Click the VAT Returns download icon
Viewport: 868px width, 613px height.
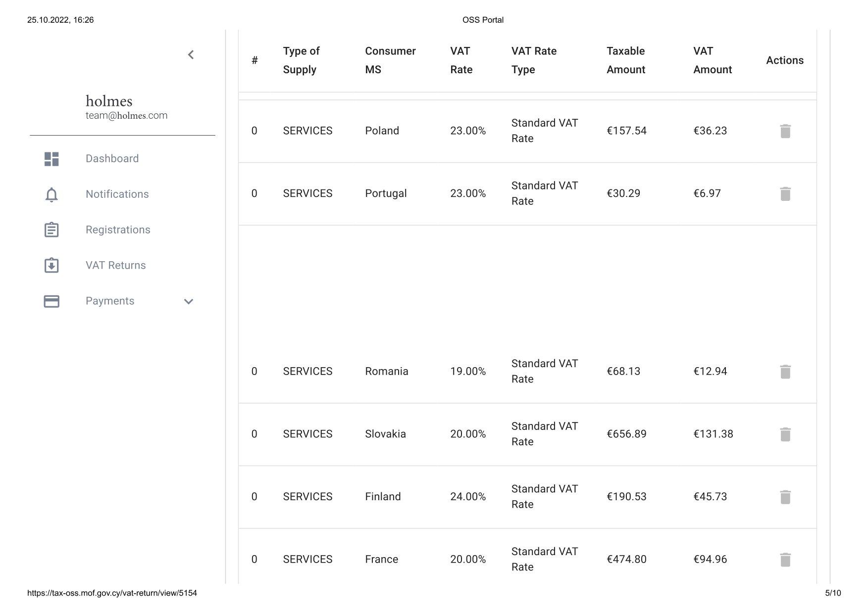(x=51, y=265)
